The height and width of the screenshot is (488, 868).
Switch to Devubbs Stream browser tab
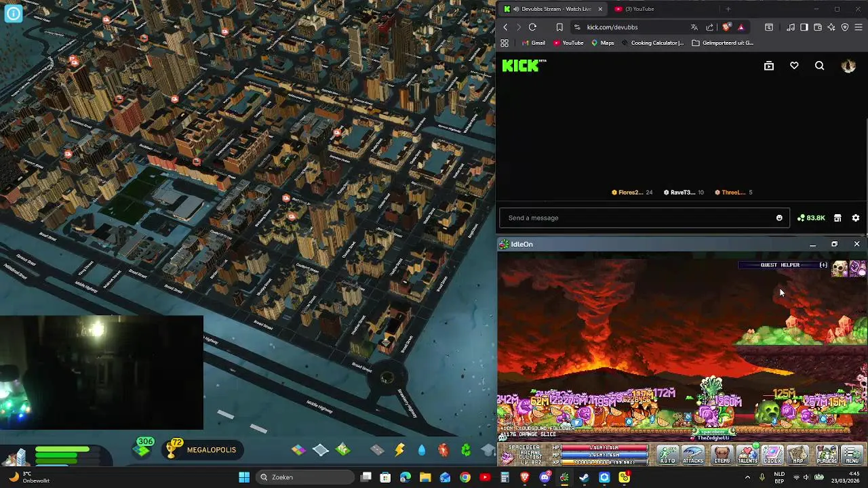tap(553, 9)
